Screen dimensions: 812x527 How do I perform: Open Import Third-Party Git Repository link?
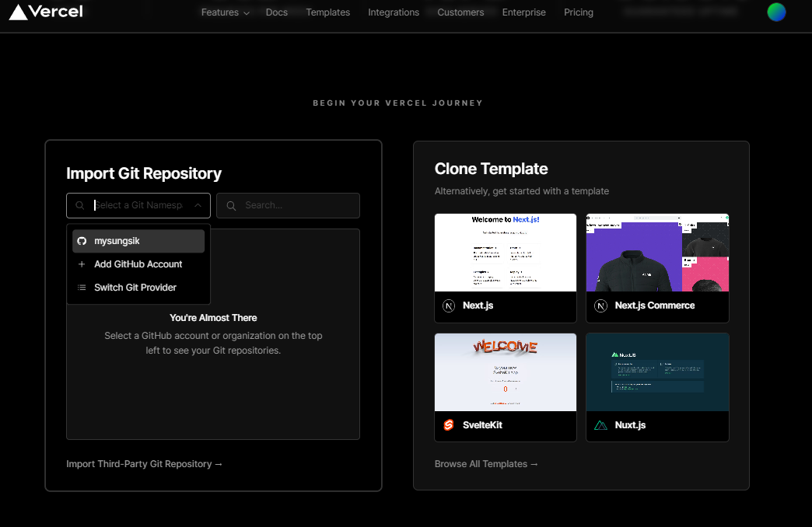point(144,464)
